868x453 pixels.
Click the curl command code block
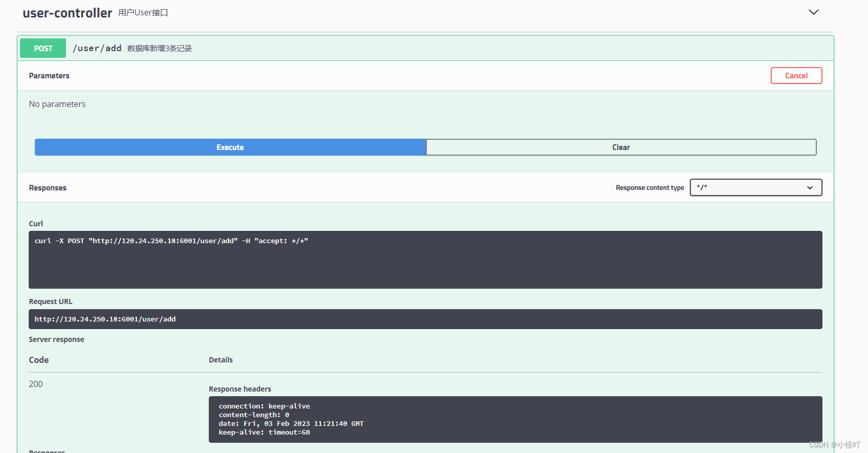pyautogui.click(x=425, y=260)
